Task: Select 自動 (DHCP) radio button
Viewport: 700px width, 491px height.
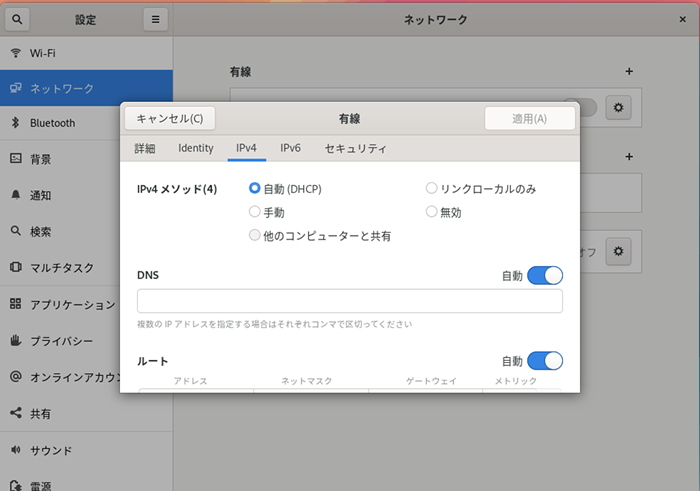Action: 255,188
